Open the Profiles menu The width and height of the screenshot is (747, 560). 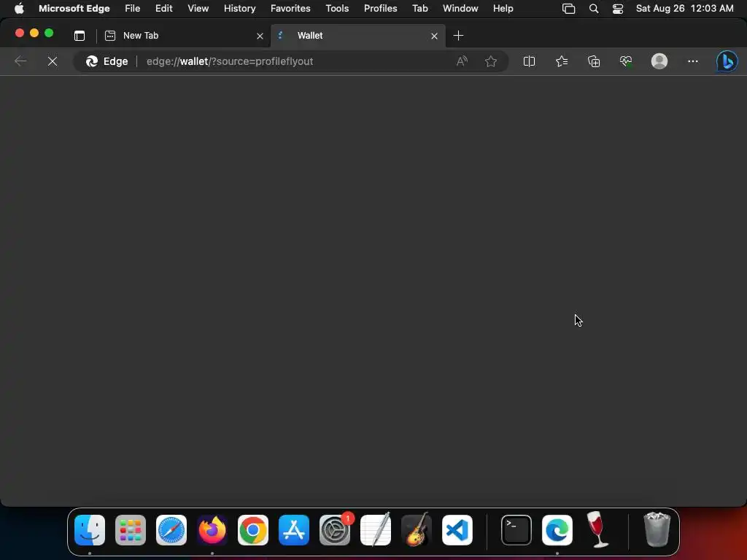click(x=380, y=9)
